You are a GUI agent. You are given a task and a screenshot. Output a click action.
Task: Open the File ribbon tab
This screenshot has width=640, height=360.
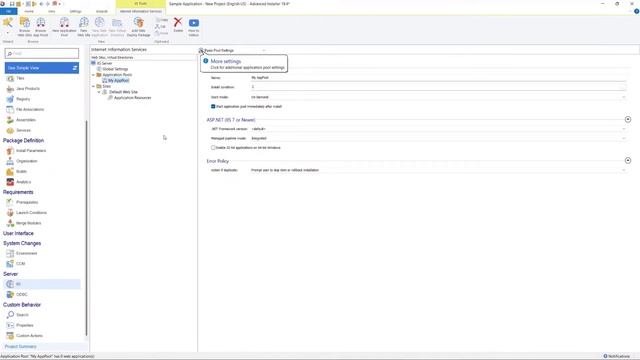click(x=9, y=11)
